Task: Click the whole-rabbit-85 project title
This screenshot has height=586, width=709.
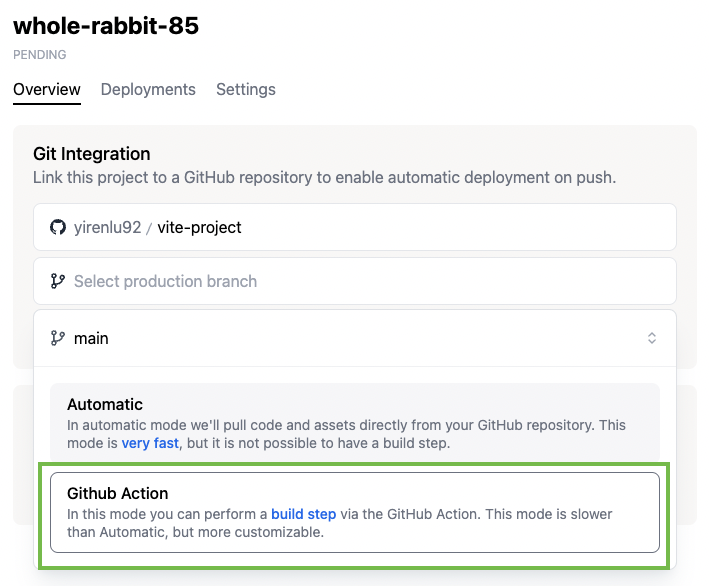Action: click(106, 26)
